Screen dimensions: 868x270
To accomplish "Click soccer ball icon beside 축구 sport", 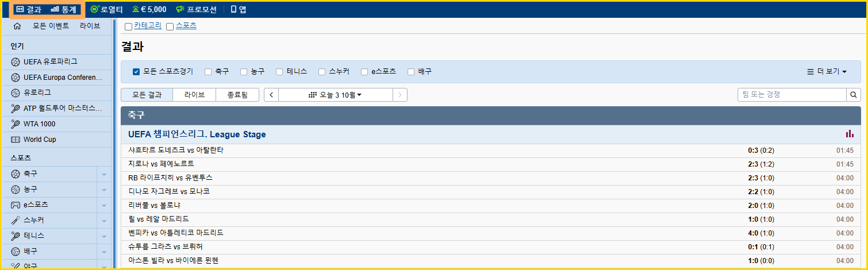I will click(x=16, y=173).
